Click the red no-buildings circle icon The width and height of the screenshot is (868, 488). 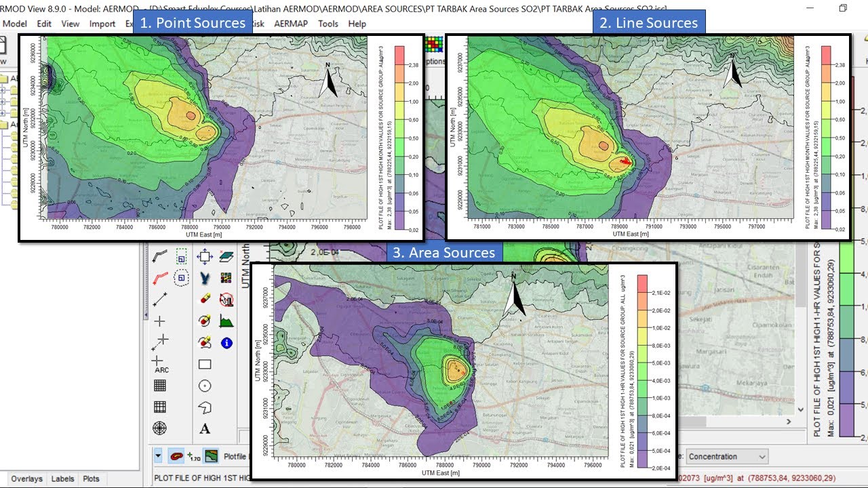[x=226, y=299]
